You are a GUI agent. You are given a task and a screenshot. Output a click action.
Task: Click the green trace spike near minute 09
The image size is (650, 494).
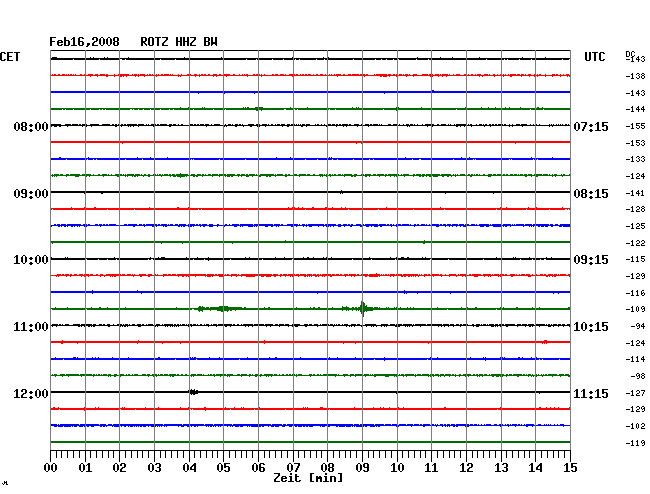coord(363,309)
